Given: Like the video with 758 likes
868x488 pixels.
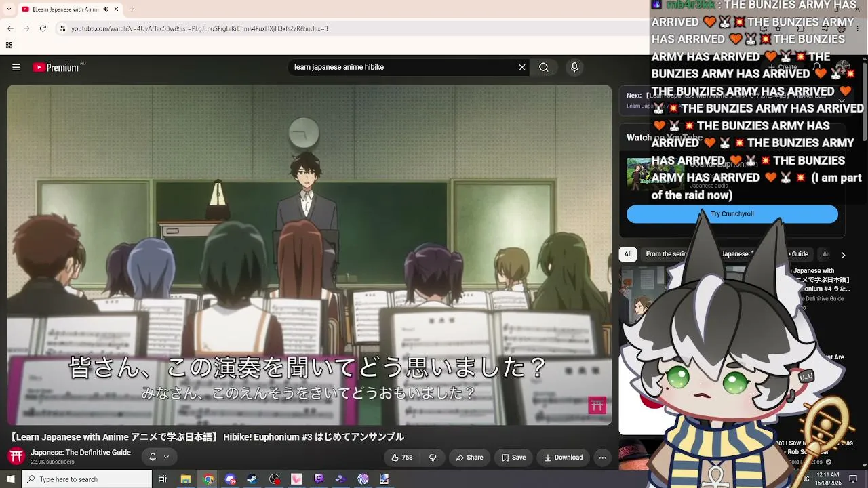Looking at the screenshot, I should 402,457.
